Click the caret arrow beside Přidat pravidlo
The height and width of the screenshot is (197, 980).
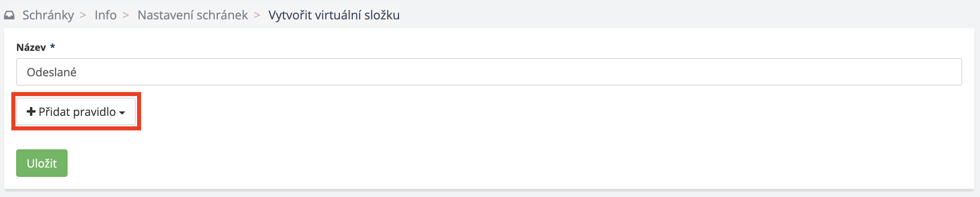tap(122, 113)
